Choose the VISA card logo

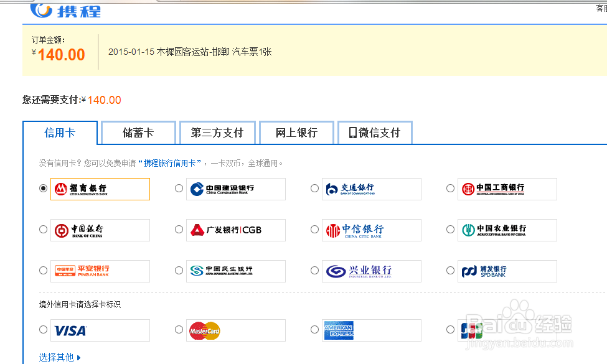pos(100,330)
